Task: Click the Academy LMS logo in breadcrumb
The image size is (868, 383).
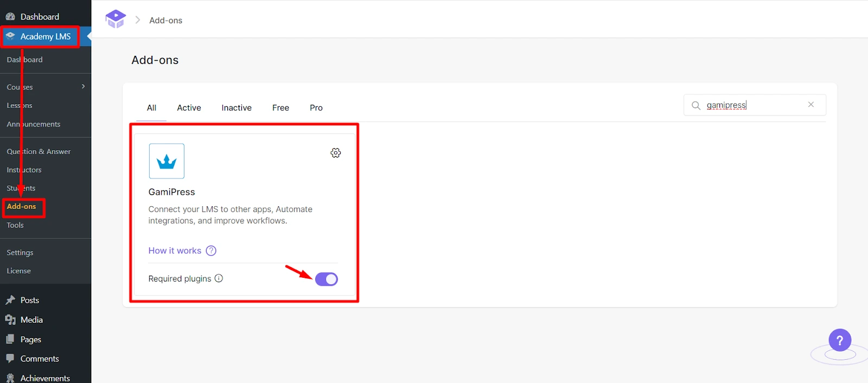Action: click(x=116, y=20)
